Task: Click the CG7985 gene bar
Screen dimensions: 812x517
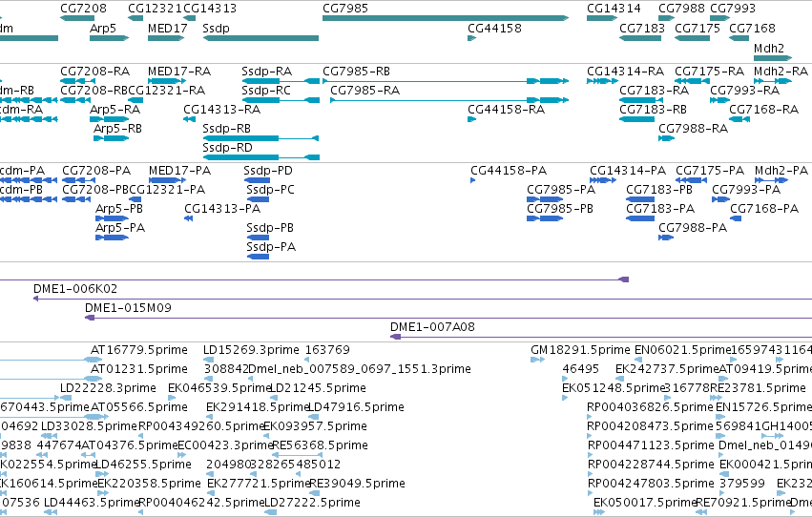Action: point(446,18)
